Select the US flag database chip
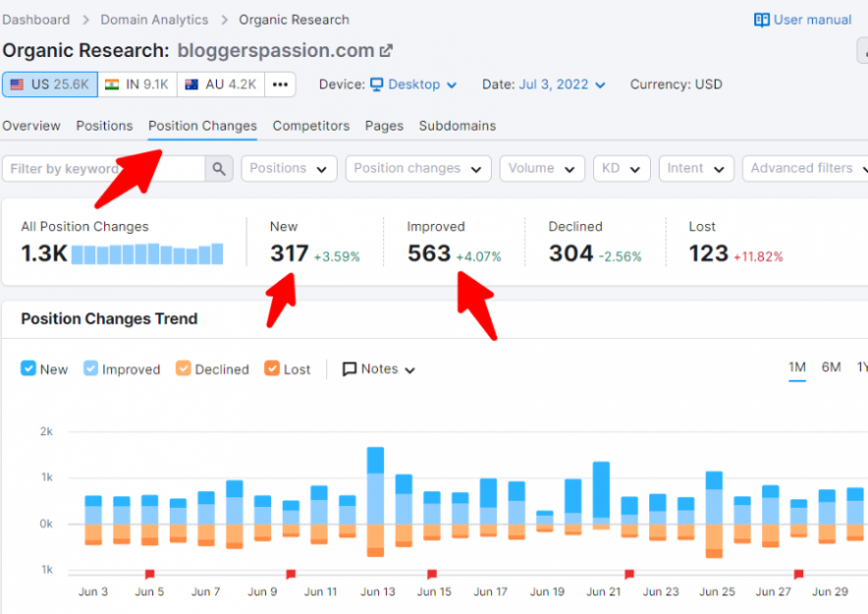 (50, 84)
